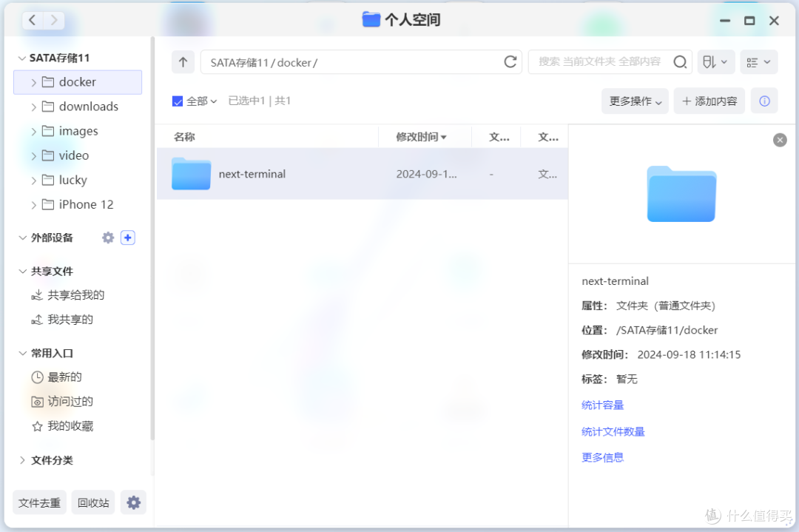Collapse the 常用入口 section
Screen dimensions: 799x532
[22, 353]
